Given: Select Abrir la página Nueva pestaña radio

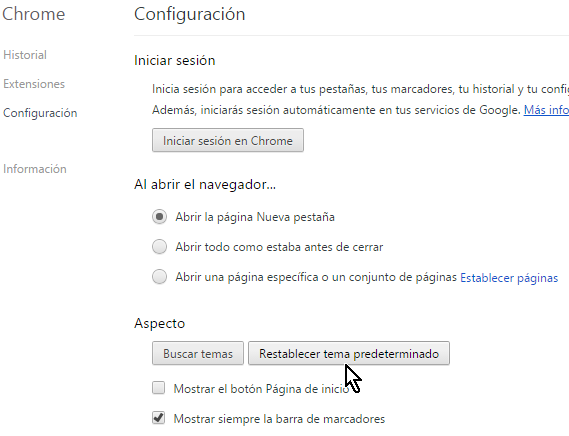Looking at the screenshot, I should (x=159, y=217).
